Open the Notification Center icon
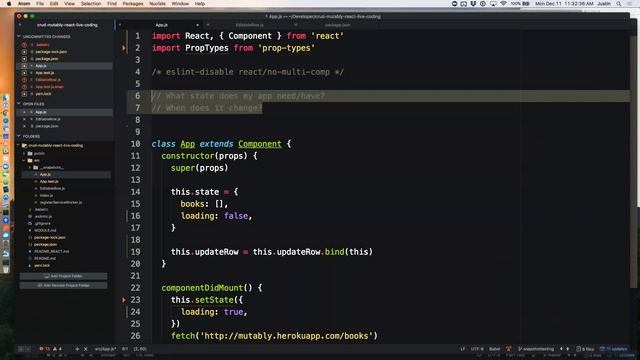The width and height of the screenshot is (640, 360). pos(630,4)
